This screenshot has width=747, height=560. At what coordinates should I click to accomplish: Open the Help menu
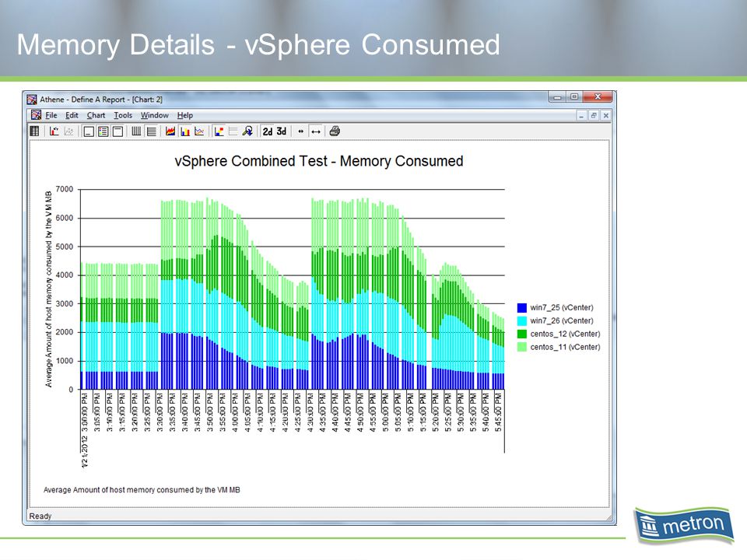coord(185,115)
